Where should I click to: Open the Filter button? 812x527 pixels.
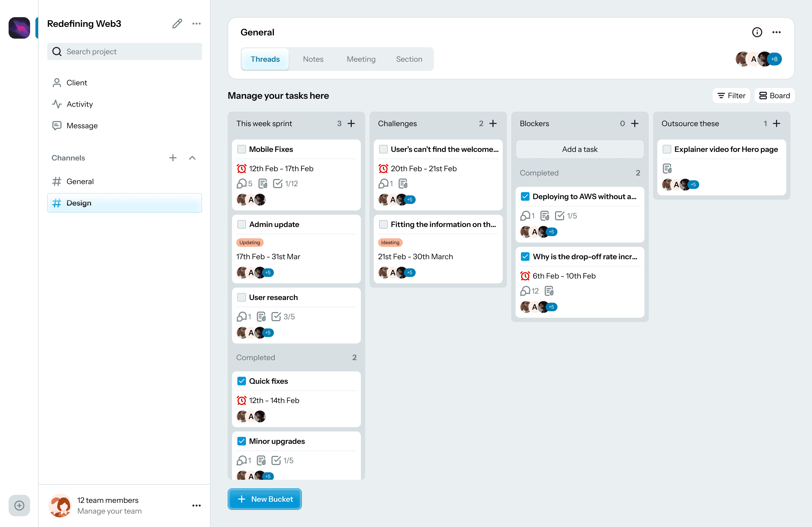pyautogui.click(x=731, y=96)
